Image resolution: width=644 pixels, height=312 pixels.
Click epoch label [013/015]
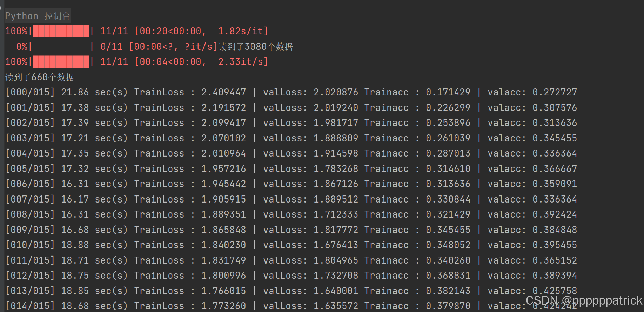[x=30, y=291]
